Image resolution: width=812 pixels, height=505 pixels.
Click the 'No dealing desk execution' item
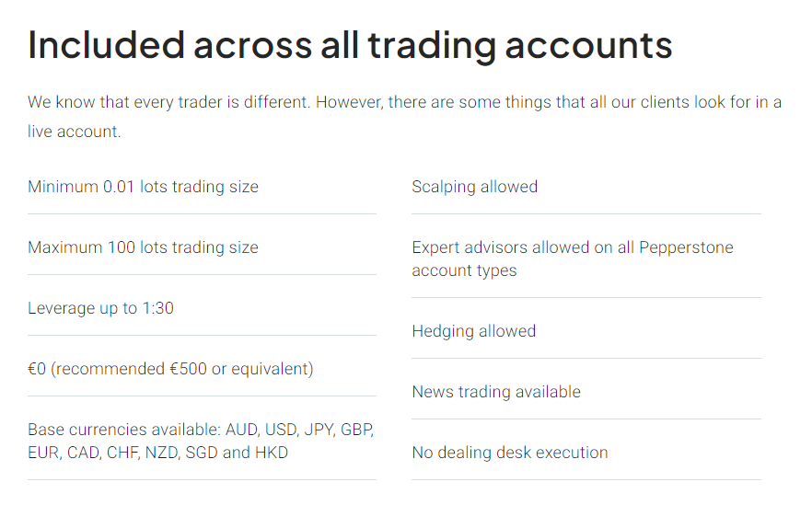pos(510,453)
